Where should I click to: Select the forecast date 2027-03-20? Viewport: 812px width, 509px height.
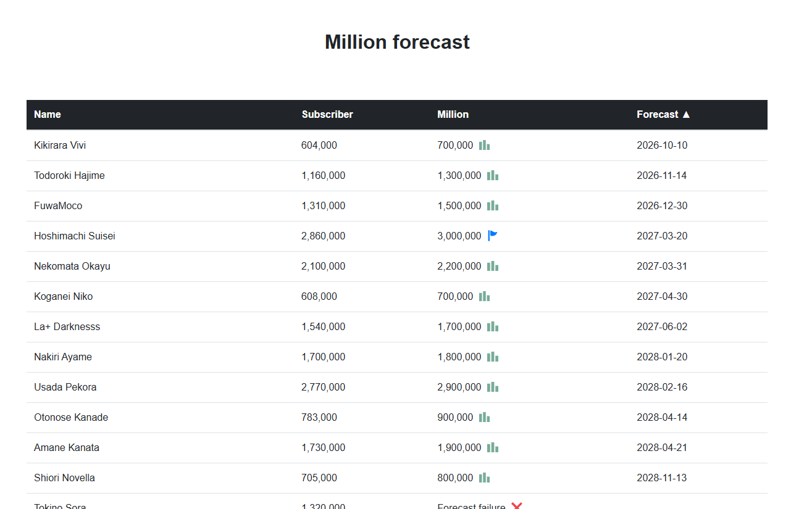pos(662,236)
